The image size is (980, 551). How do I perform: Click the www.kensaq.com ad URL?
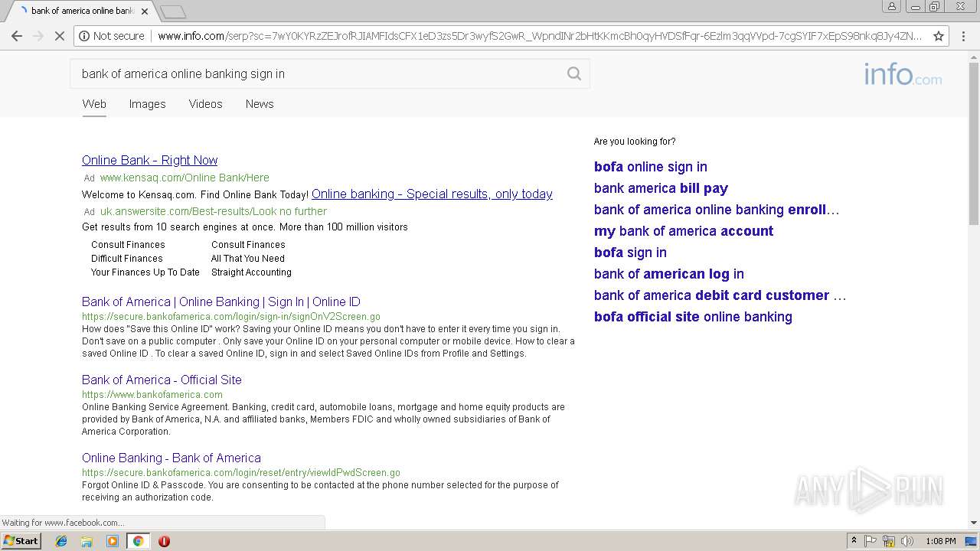click(x=185, y=178)
